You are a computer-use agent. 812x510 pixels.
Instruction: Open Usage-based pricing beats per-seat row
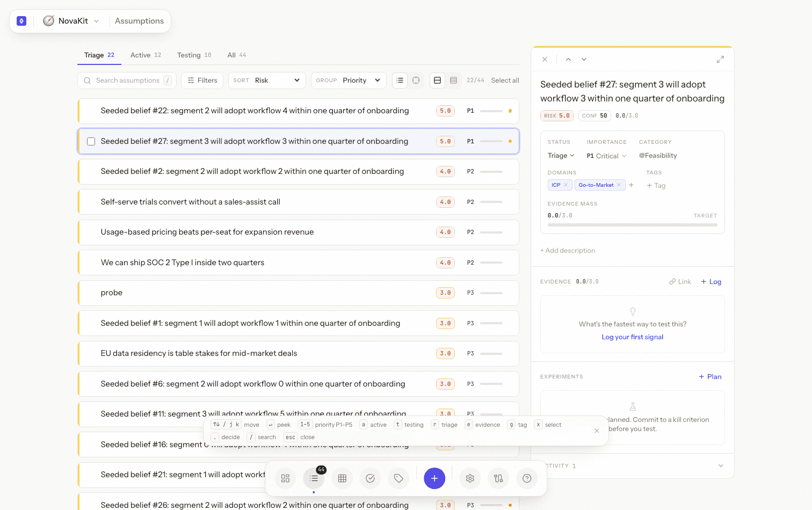pos(299,232)
